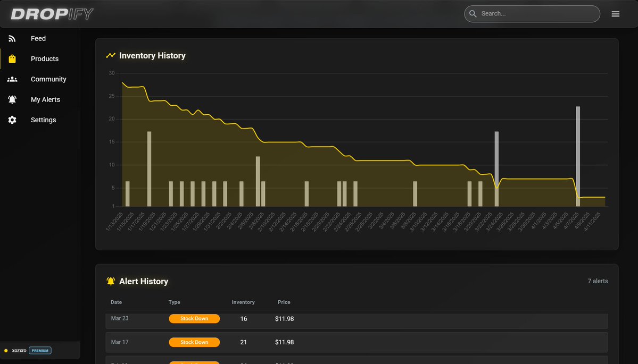Click the Type column header
This screenshot has width=638, height=364.
(175, 302)
